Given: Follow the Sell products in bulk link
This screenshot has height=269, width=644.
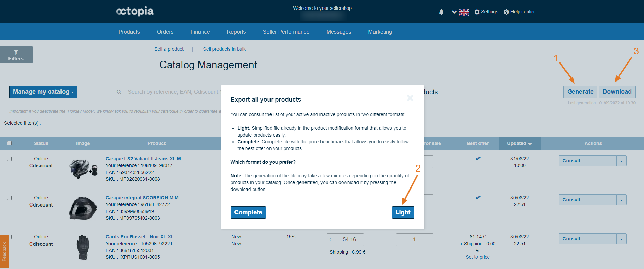Looking at the screenshot, I should pyautogui.click(x=224, y=49).
